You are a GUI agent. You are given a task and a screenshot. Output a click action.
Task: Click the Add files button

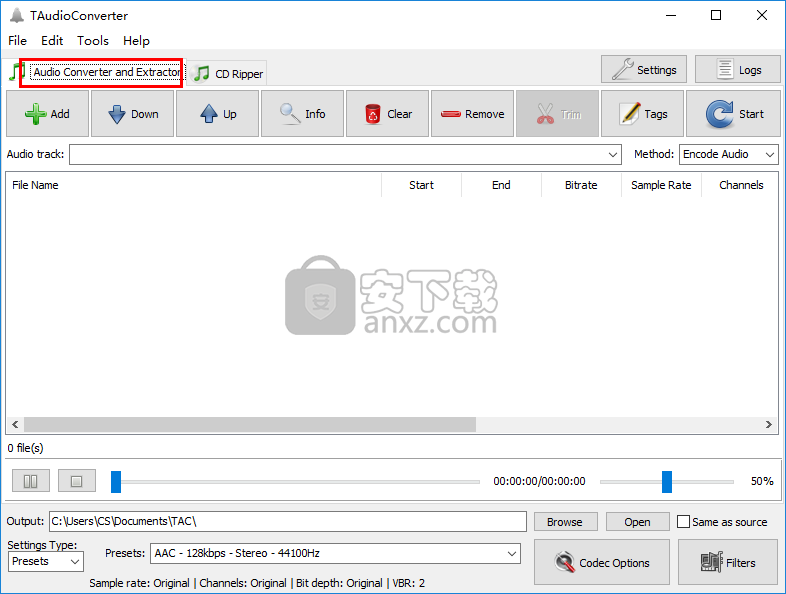tap(48, 114)
